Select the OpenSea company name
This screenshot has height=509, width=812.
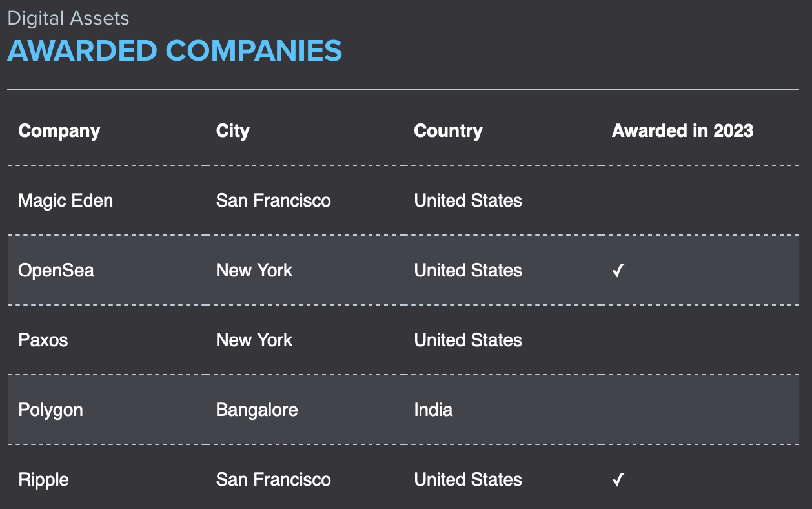coord(56,270)
